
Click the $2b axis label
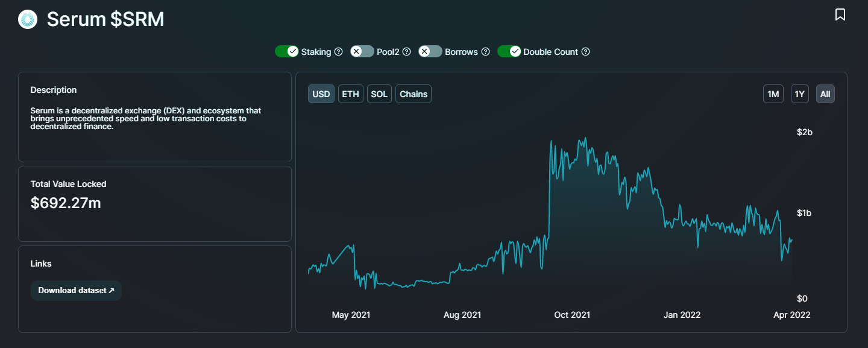[x=805, y=132]
